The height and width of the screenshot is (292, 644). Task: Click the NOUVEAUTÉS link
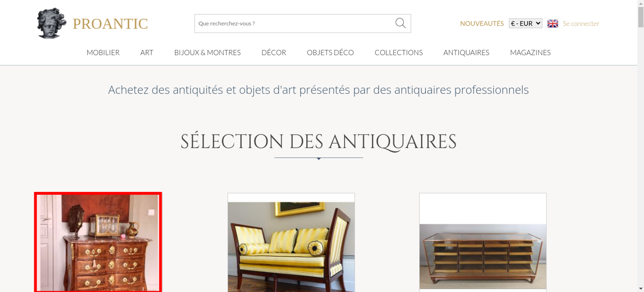(482, 23)
